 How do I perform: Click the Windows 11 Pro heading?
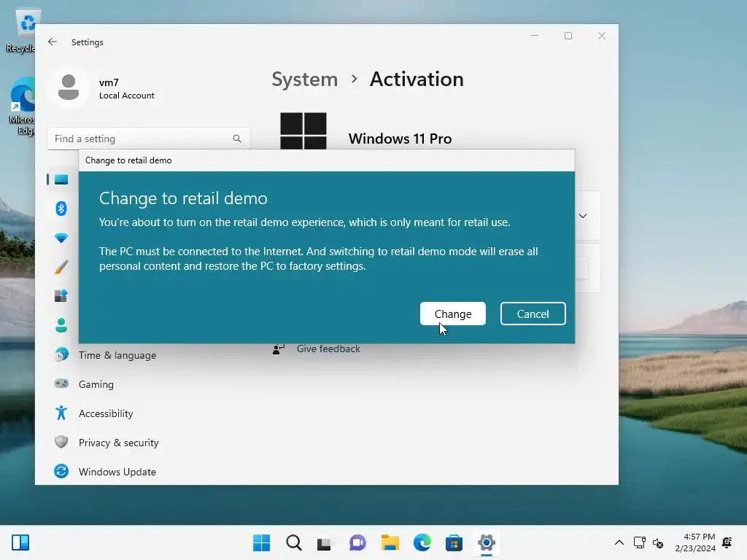pos(400,139)
